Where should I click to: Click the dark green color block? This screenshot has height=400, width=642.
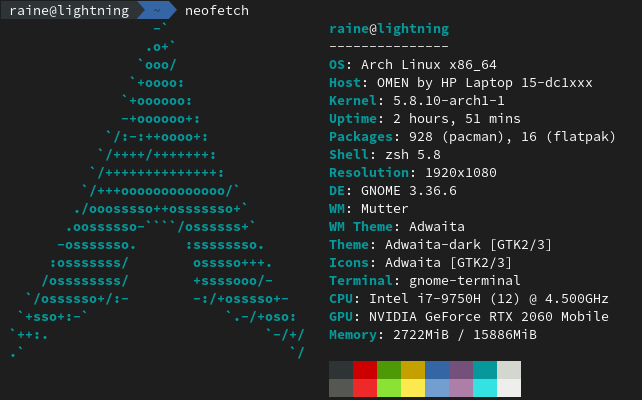(x=389, y=370)
